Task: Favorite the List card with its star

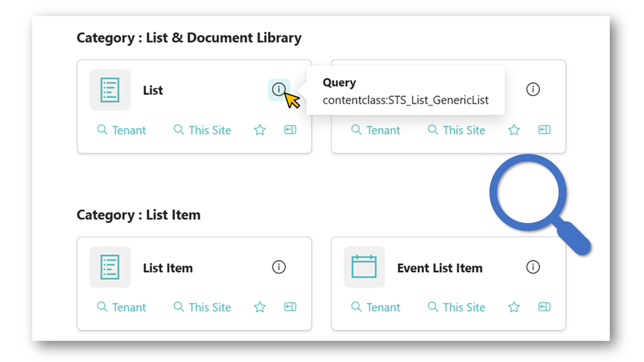Action: tap(259, 130)
